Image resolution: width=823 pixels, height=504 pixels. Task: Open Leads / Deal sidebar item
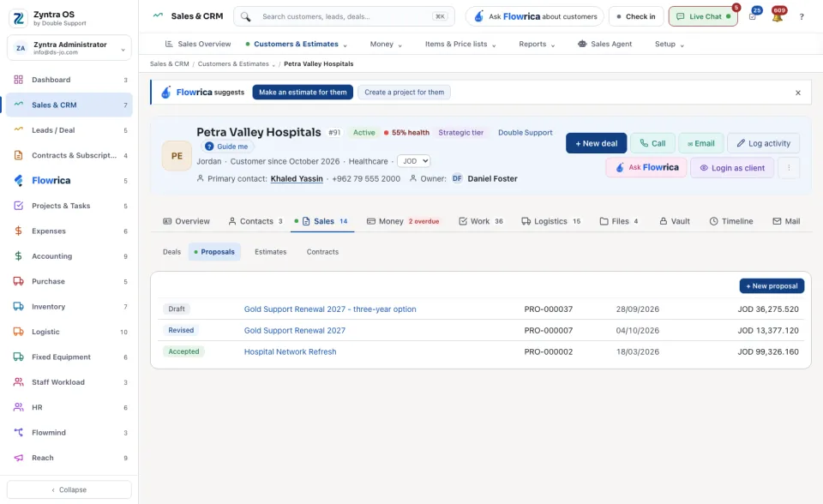tap(69, 130)
